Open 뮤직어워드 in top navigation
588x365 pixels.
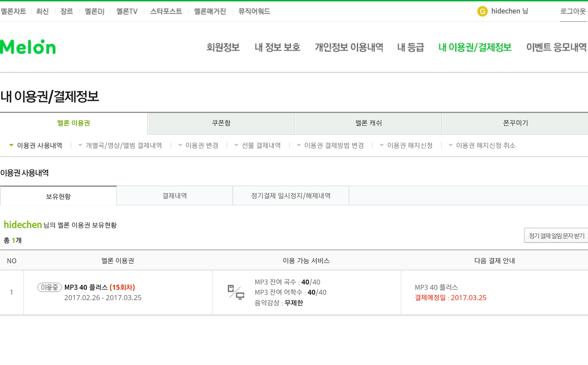coord(254,11)
